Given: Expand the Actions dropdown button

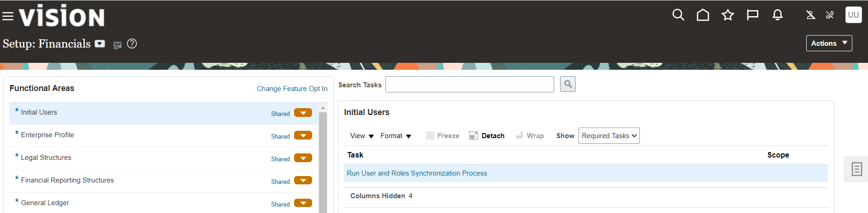Looking at the screenshot, I should pyautogui.click(x=829, y=43).
